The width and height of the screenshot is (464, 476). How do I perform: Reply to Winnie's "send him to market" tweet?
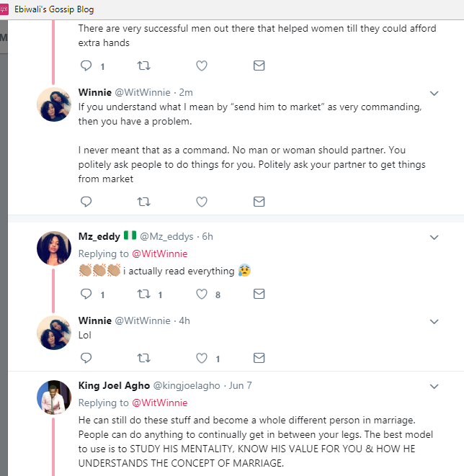click(x=86, y=202)
